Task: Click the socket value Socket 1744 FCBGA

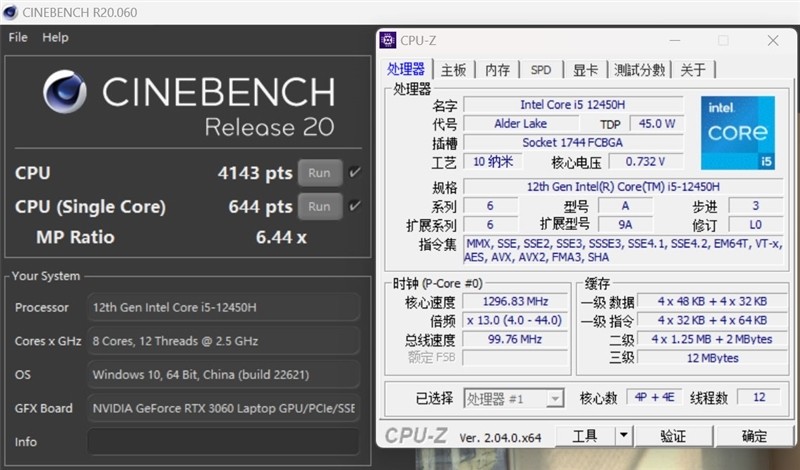Action: 573,142
